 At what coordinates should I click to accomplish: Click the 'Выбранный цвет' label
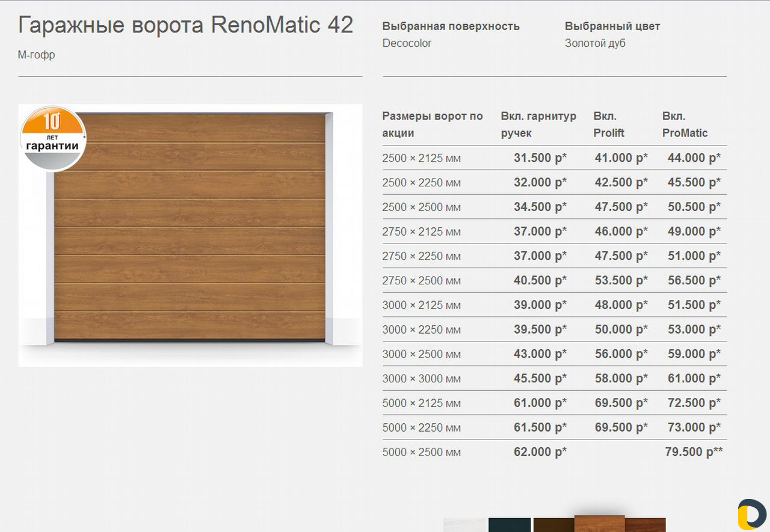(612, 26)
